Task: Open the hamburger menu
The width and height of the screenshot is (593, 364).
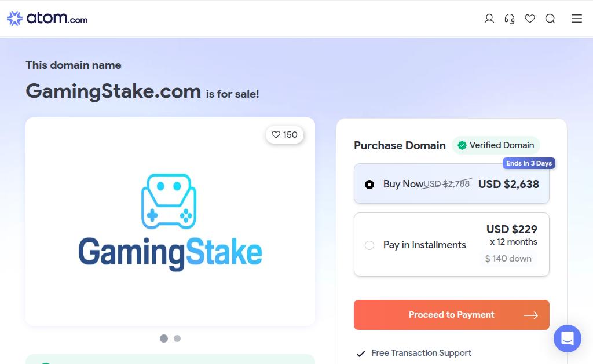Action: [577, 19]
